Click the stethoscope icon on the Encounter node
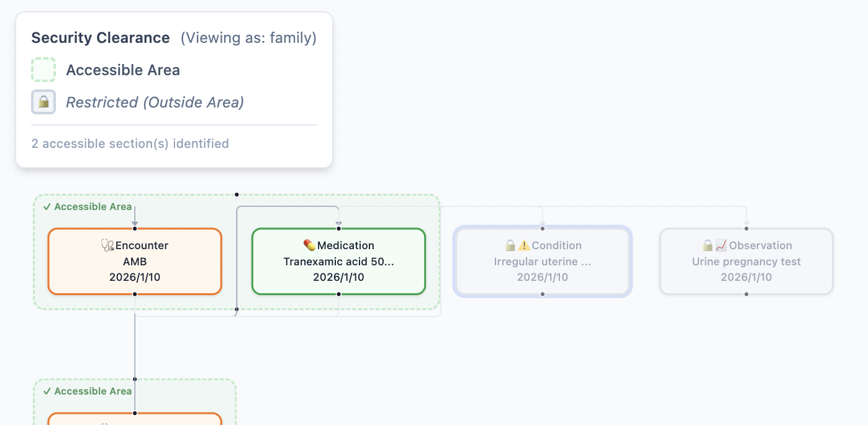 (x=107, y=245)
